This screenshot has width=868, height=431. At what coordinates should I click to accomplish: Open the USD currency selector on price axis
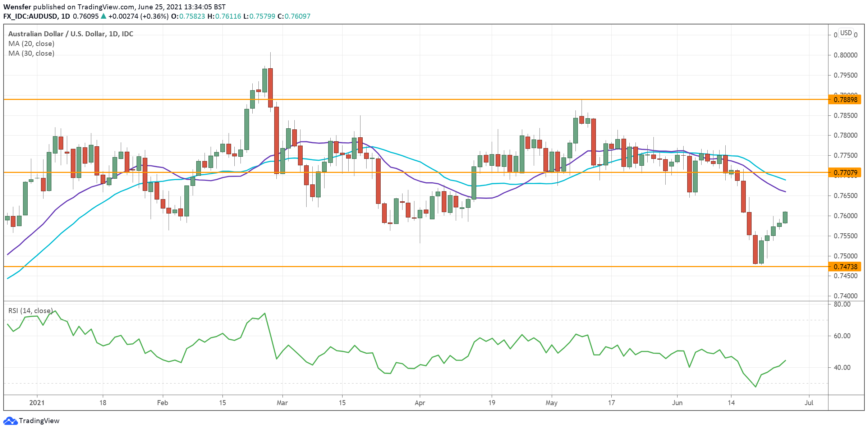846,33
